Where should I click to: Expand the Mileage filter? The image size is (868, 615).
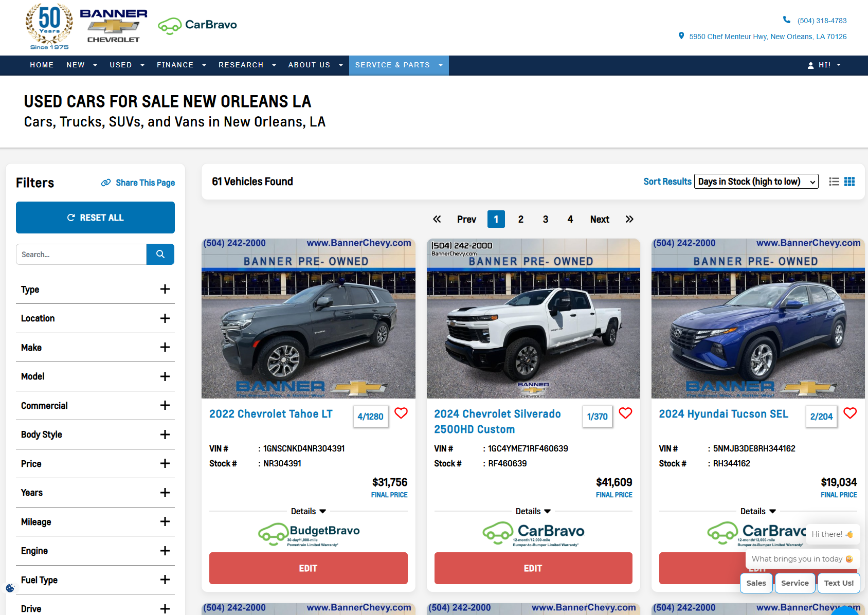(95, 522)
